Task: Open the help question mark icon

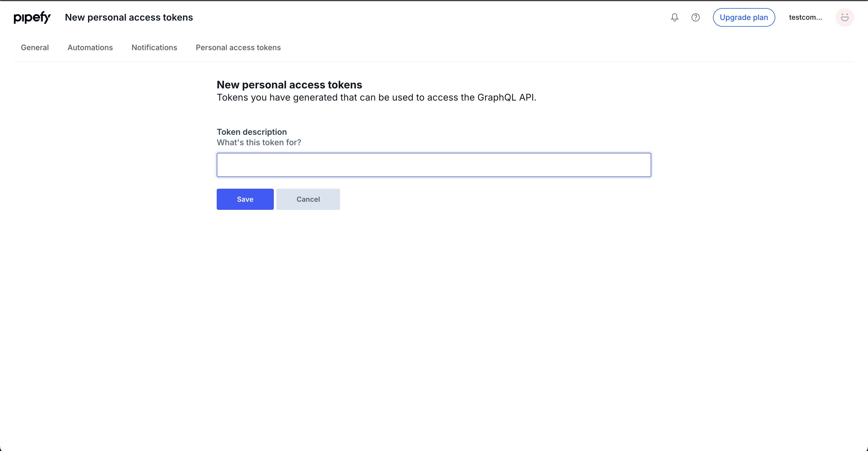Action: click(x=695, y=17)
